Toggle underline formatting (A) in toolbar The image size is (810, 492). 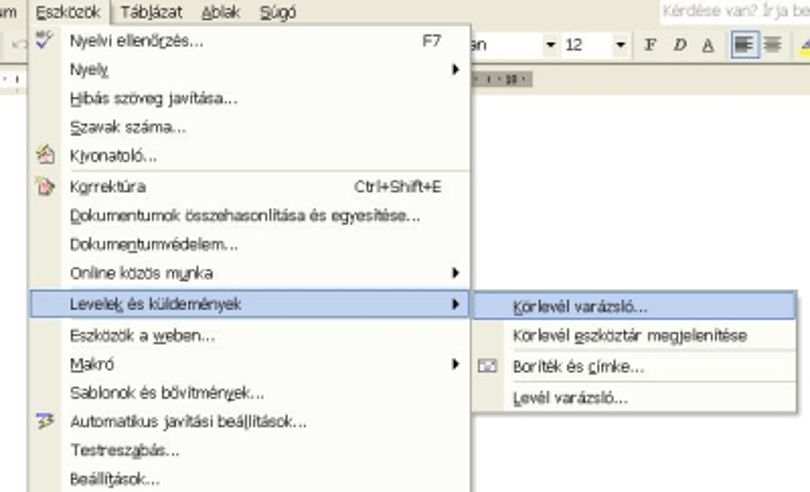click(x=708, y=45)
